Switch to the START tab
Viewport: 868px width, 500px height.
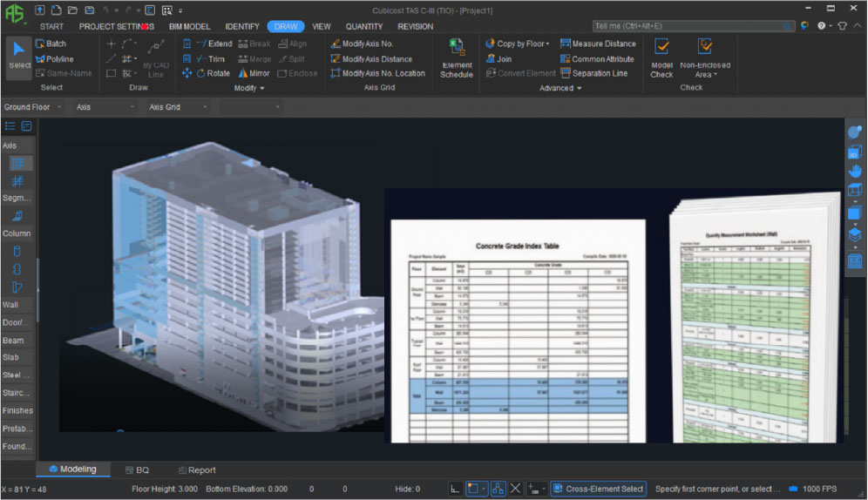[x=51, y=26]
